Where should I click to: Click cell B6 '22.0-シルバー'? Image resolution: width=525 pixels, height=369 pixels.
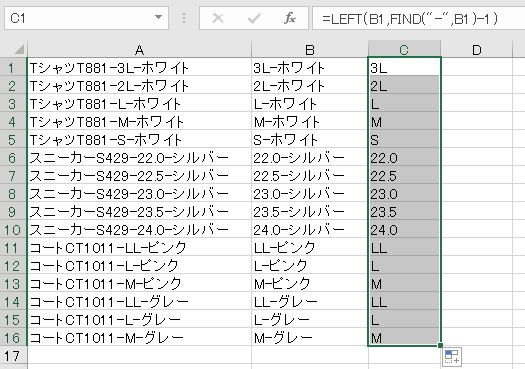(310, 158)
